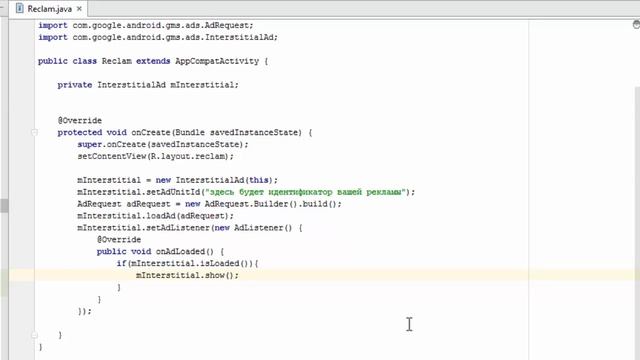Click 'super.onCreate(savedInstanceState);' line
Screen dimensions: 640x360
coord(162,144)
